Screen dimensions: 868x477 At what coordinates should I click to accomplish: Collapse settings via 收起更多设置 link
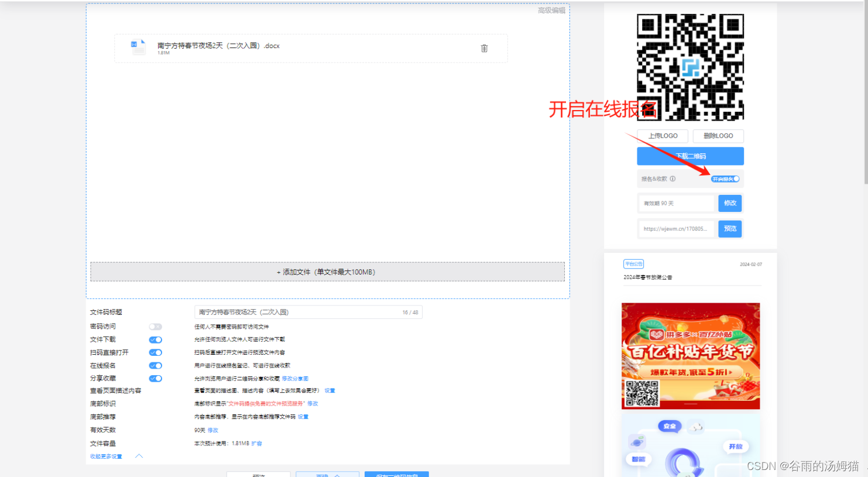click(x=106, y=457)
